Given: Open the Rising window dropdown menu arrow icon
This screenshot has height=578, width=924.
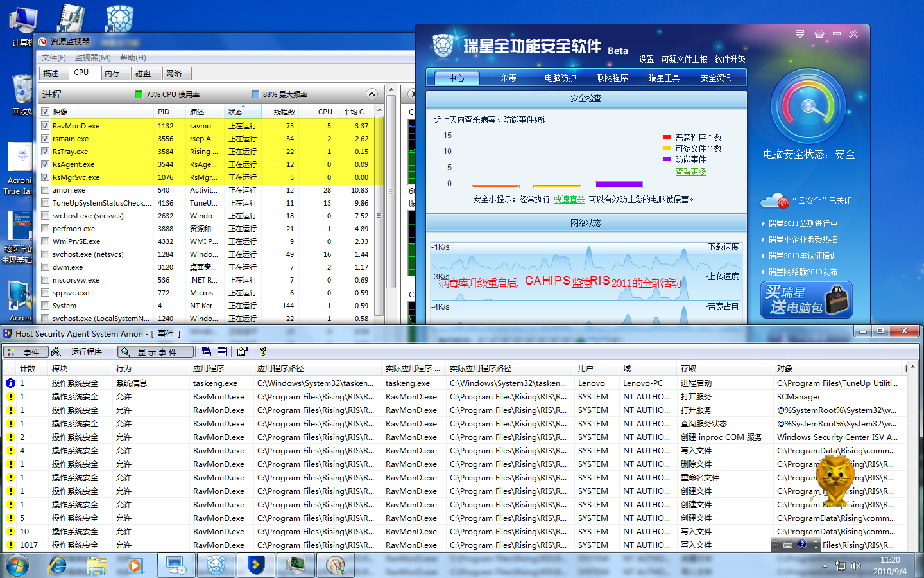Looking at the screenshot, I should coord(800,34).
